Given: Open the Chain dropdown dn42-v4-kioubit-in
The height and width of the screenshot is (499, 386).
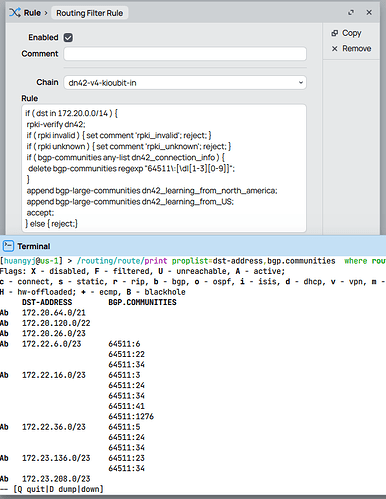Looking at the screenshot, I should coord(185,83).
